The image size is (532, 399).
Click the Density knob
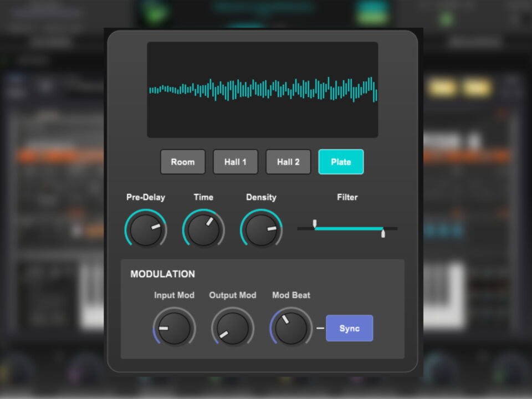point(261,229)
